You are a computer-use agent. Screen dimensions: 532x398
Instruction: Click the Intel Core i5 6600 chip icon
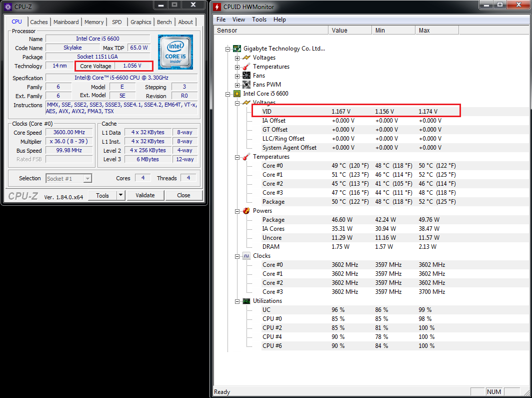[x=237, y=94]
